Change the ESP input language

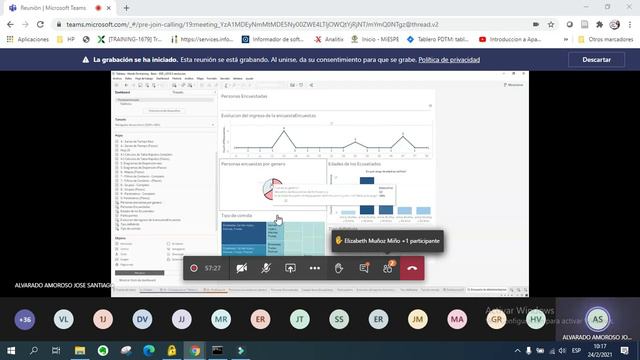[576, 351]
